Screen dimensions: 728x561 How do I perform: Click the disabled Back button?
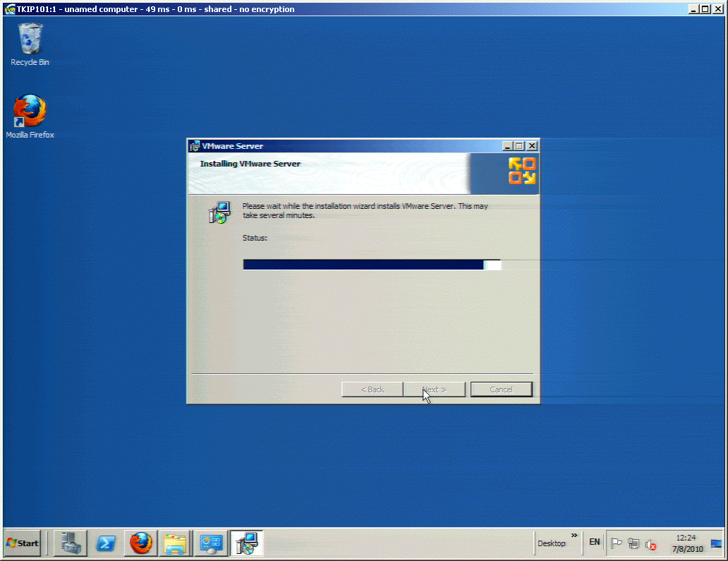[x=372, y=390]
